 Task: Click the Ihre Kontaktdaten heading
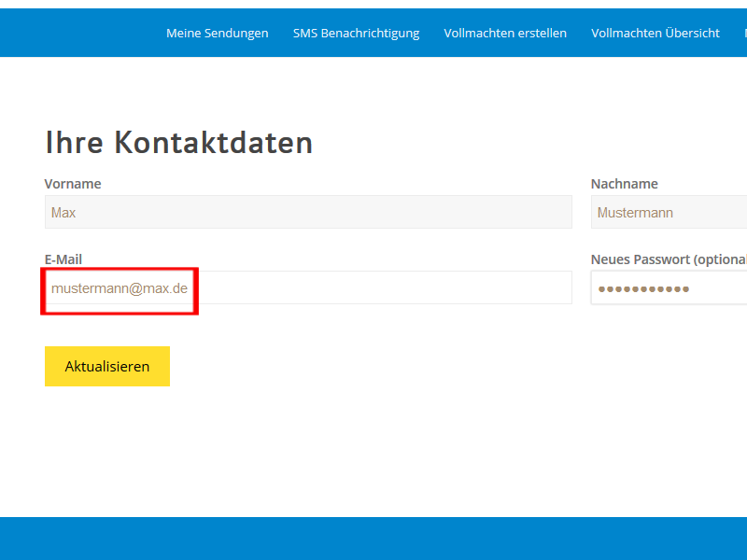[178, 143]
